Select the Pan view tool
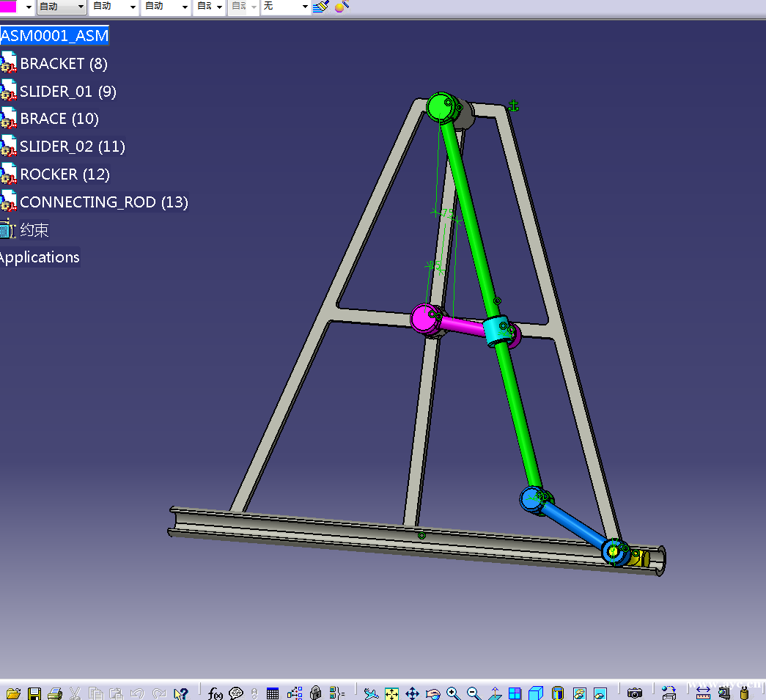 point(412,693)
